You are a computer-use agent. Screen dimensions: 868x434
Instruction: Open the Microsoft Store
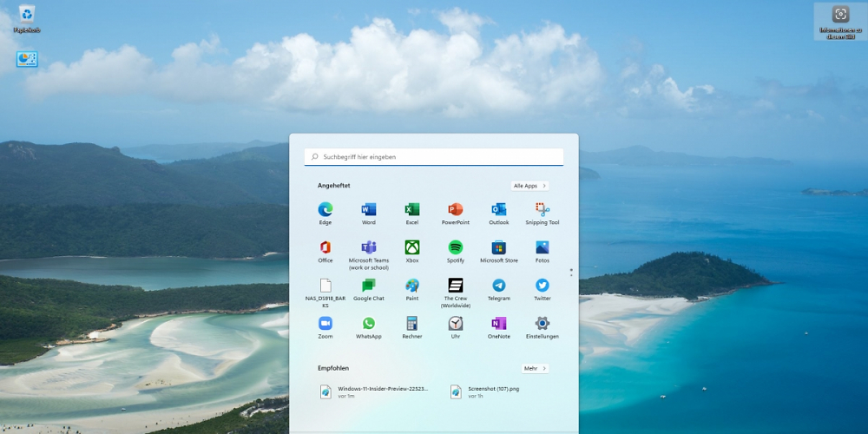click(x=499, y=252)
